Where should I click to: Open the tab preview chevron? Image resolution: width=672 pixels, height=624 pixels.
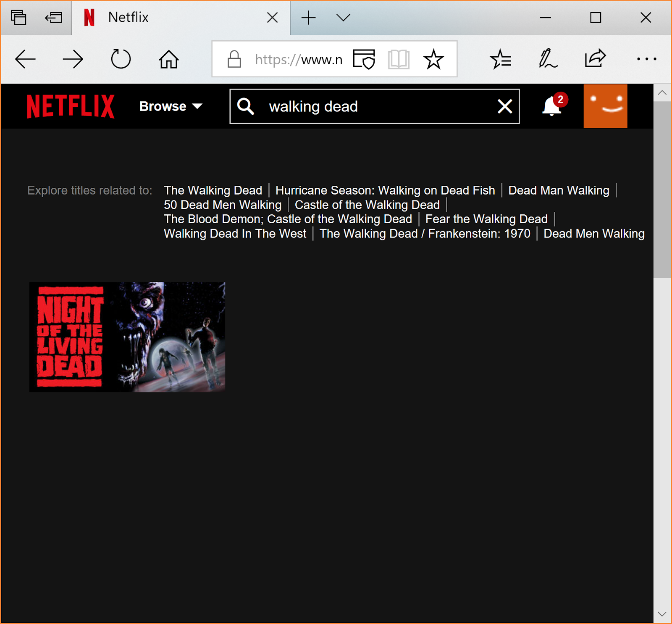click(x=343, y=18)
